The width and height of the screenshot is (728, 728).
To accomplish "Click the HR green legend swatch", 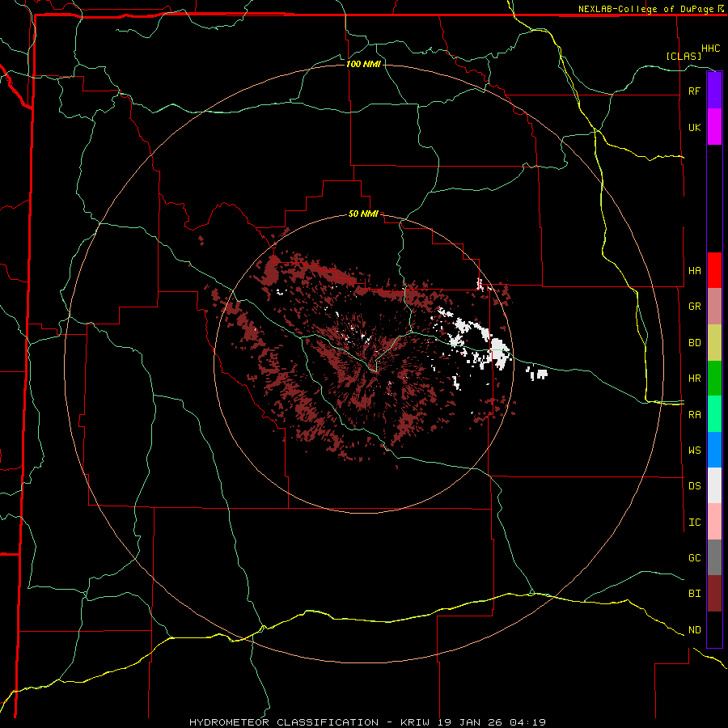I will pos(714,378).
